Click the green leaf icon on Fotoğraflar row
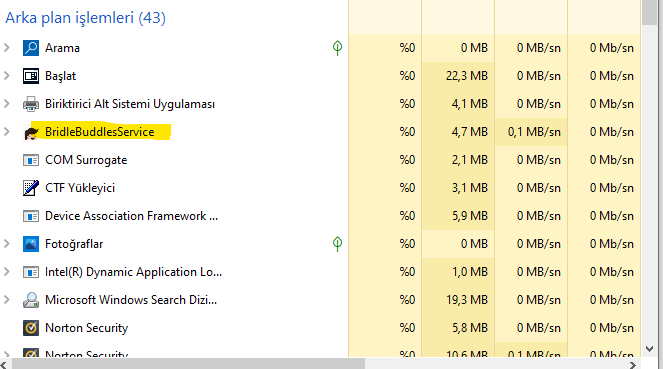 pyautogui.click(x=337, y=244)
